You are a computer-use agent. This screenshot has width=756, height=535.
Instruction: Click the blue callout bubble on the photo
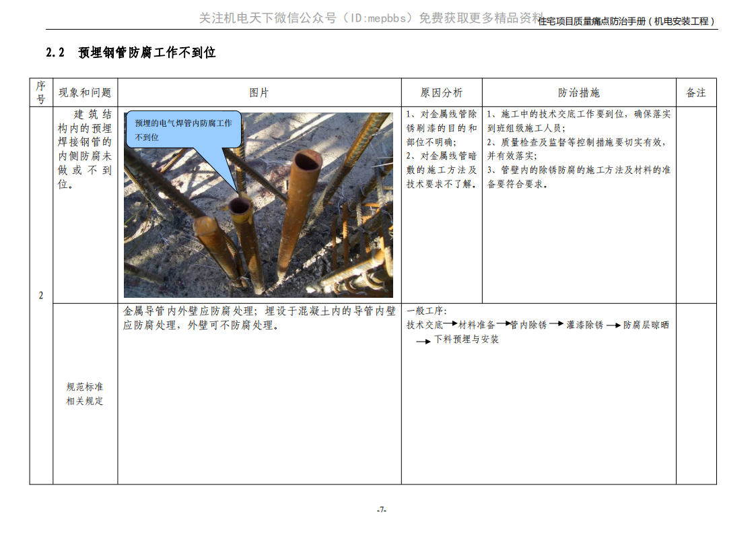click(x=183, y=129)
